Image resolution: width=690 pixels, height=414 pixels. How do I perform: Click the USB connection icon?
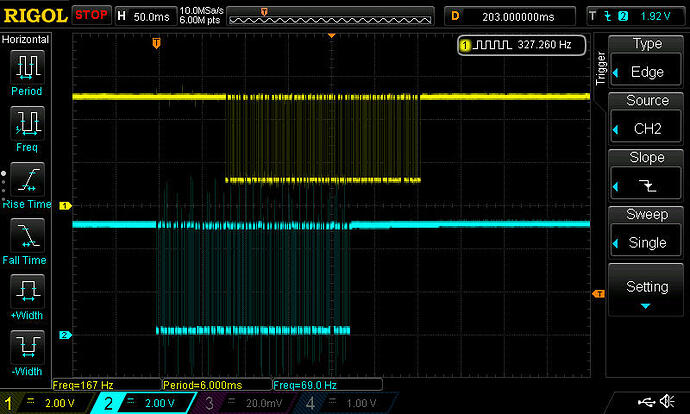(646, 401)
